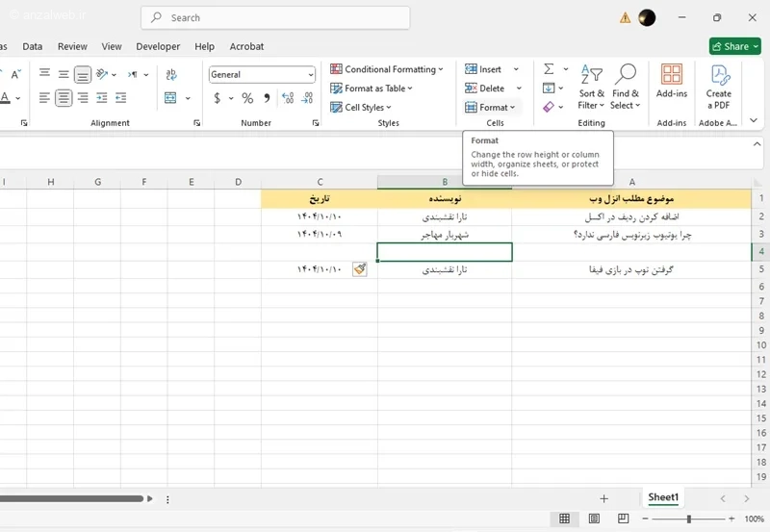The image size is (770, 532).
Task: Click the text direction paragraph icon
Action: click(x=132, y=75)
